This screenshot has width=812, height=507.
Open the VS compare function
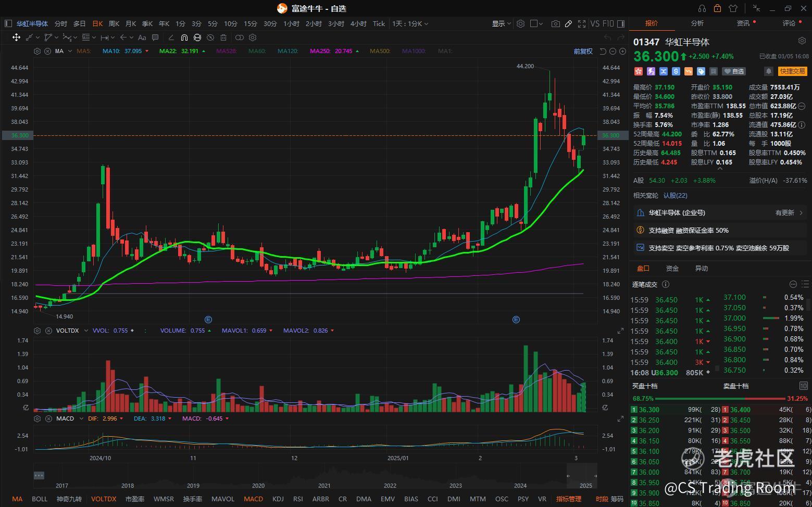point(595,23)
